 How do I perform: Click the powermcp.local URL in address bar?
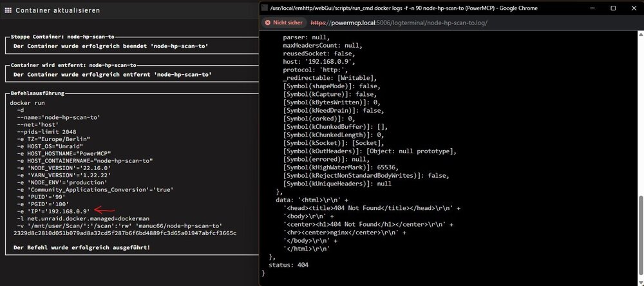pos(399,23)
